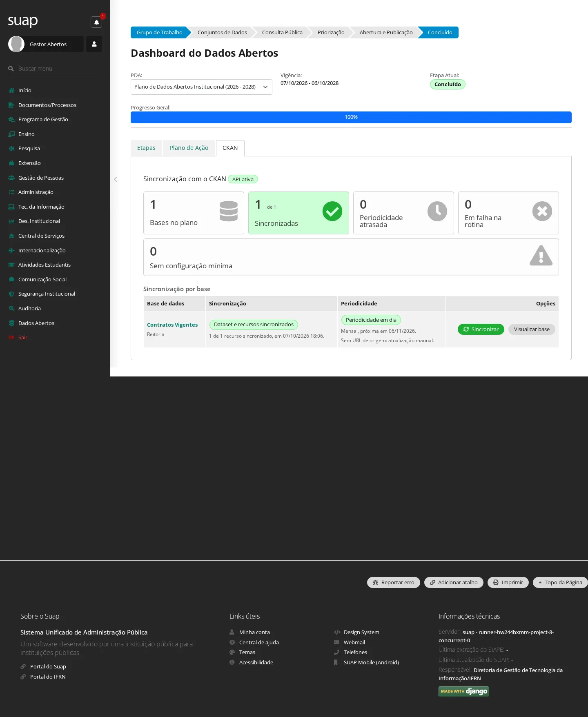Viewport: 588px width, 717px height.
Task: Click the green Sincronizadas checkmark icon
Action: 332,211
